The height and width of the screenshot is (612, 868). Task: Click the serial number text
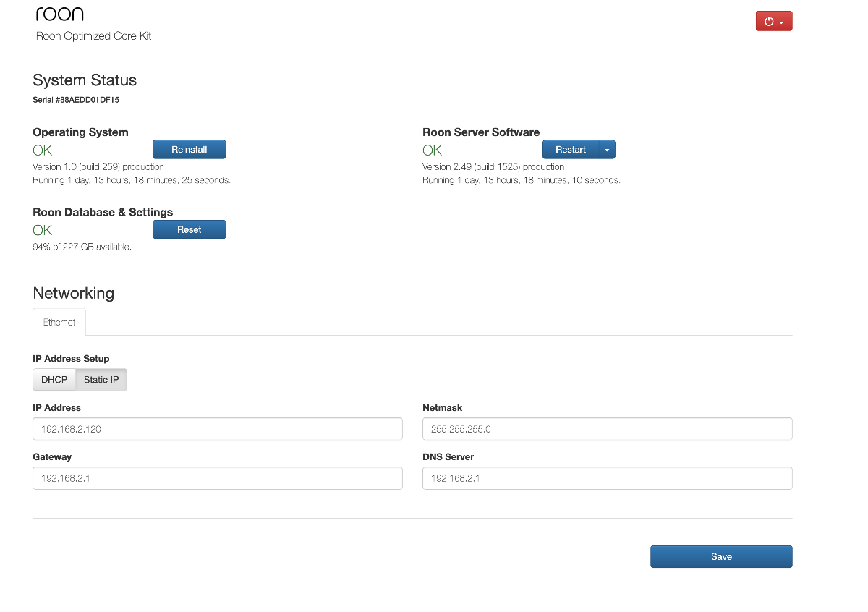click(76, 100)
